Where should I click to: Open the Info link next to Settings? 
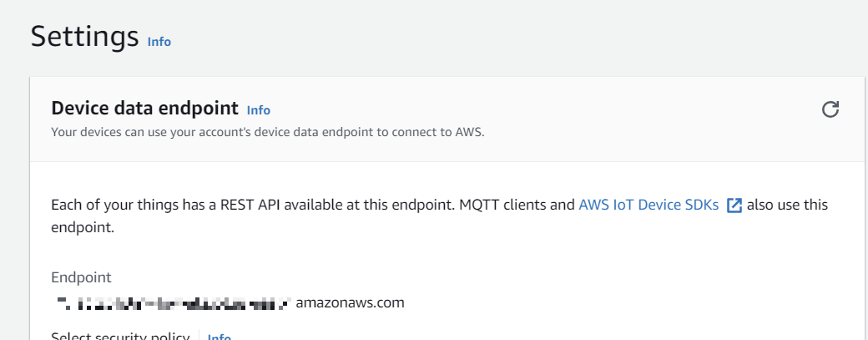(x=159, y=41)
